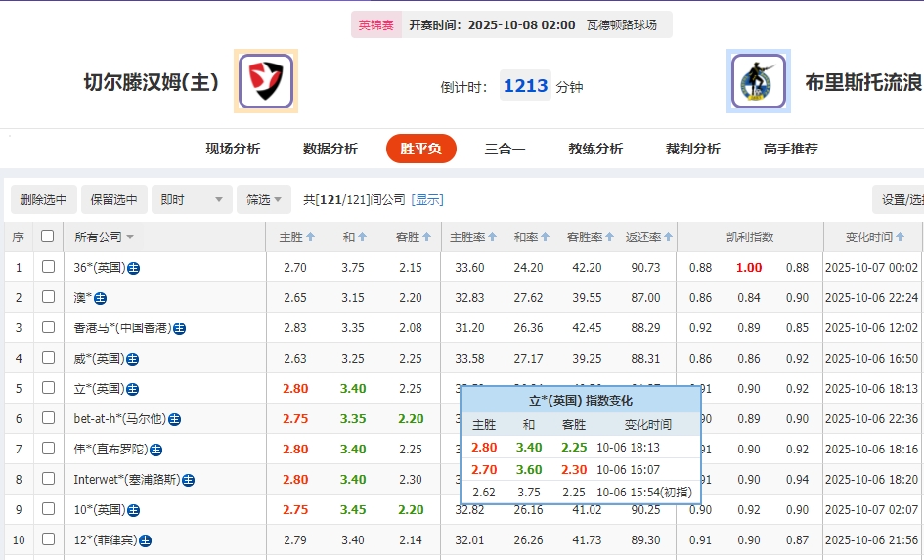Click the 切尔滕汉姆(主) team name

[x=152, y=82]
